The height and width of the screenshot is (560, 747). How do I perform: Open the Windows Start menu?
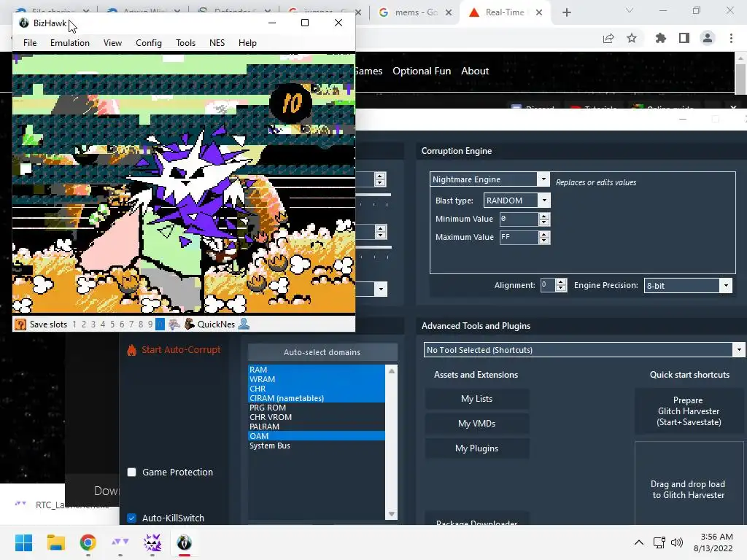[x=24, y=542]
